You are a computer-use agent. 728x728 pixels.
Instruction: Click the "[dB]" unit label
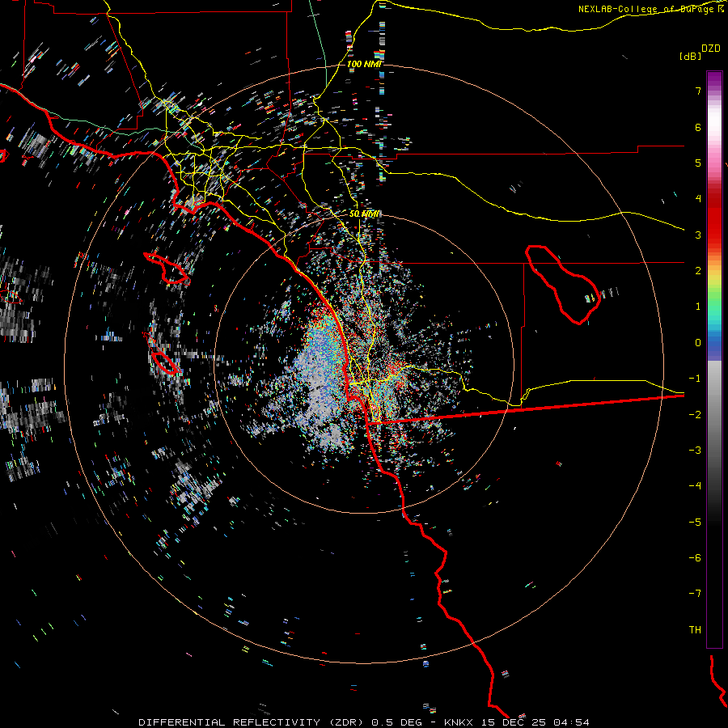(x=690, y=56)
